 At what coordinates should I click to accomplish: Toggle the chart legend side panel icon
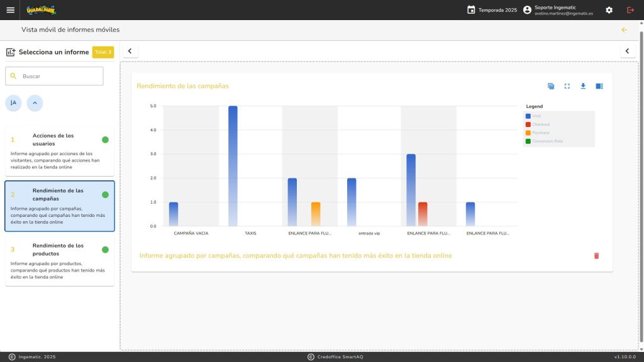click(x=599, y=86)
